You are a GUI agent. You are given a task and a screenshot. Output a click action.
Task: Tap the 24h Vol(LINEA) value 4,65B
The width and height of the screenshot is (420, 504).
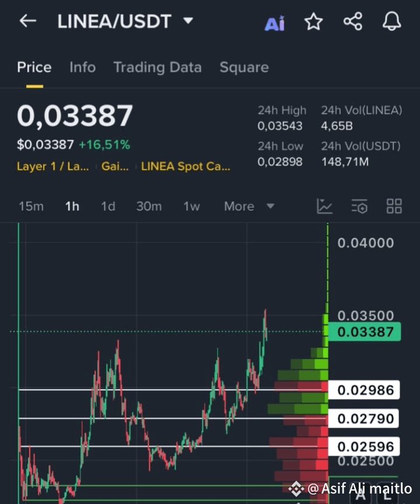click(337, 126)
